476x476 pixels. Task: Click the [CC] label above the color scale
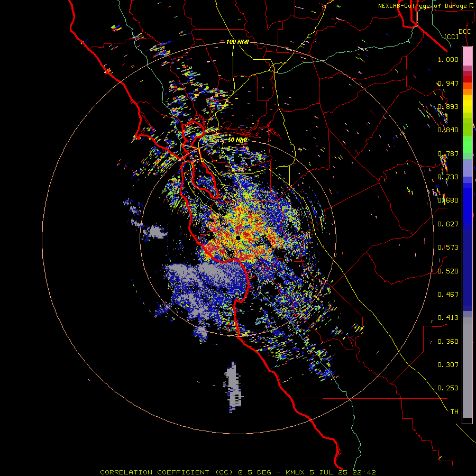pos(452,36)
